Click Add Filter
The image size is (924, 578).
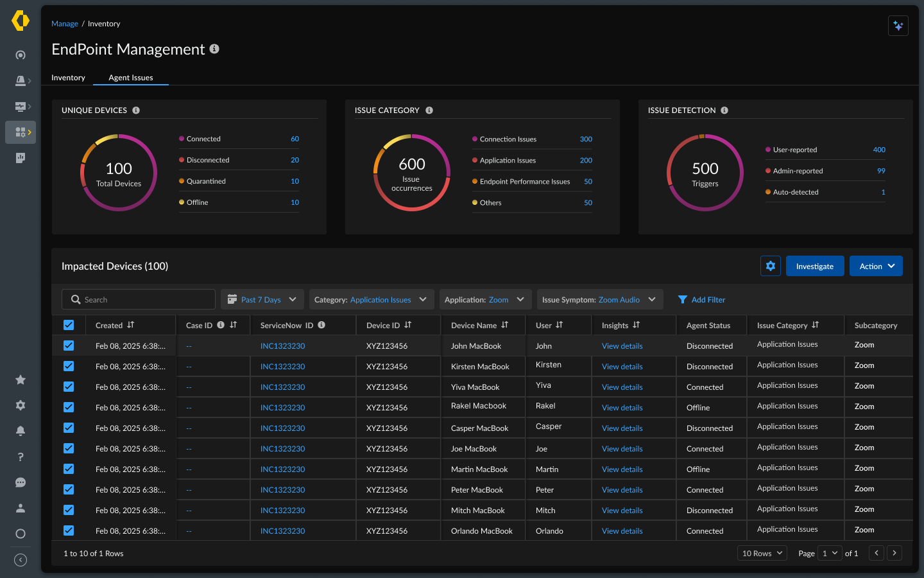tap(701, 299)
